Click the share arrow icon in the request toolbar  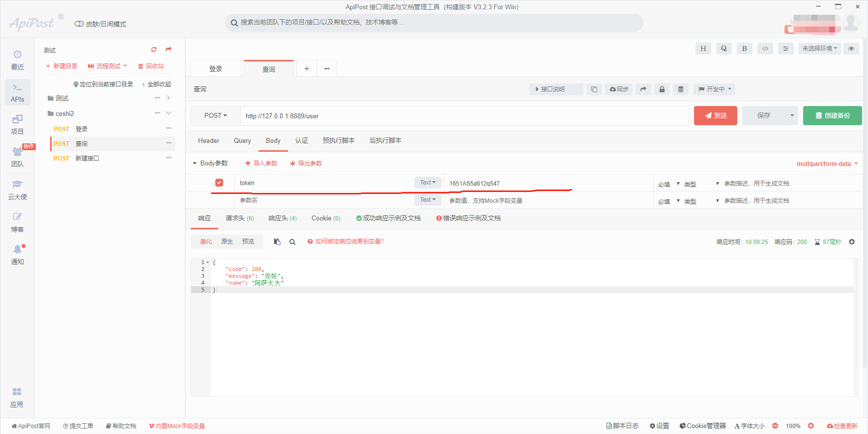coord(643,89)
